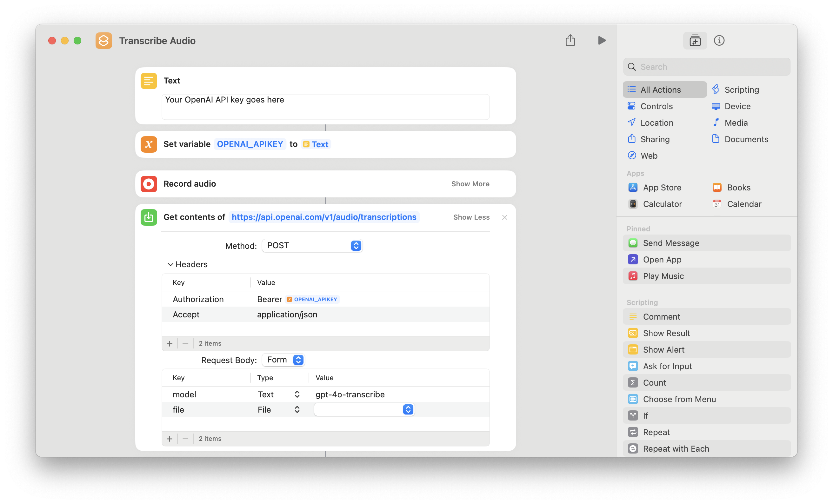
Task: Add a new header with the plus button
Action: click(170, 343)
